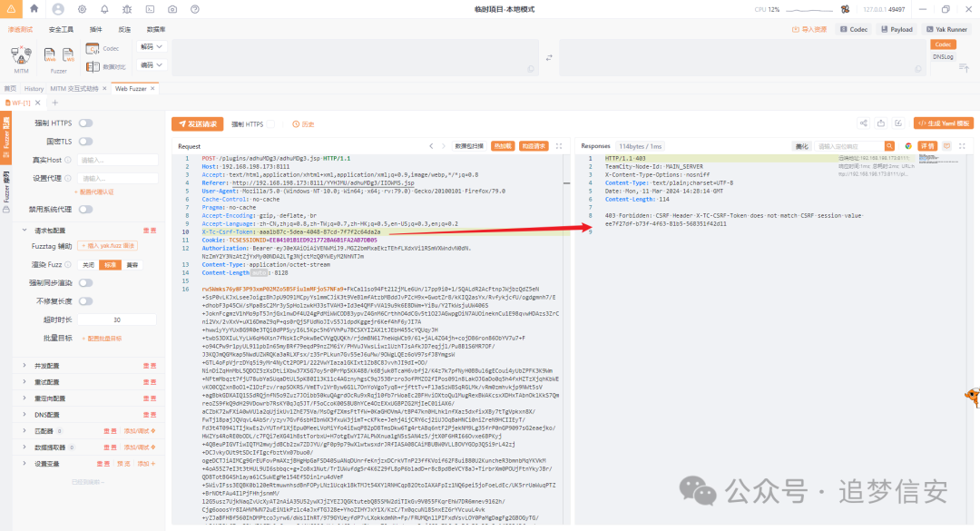
Task: Open the home icon in the top bar
Action: [34, 9]
